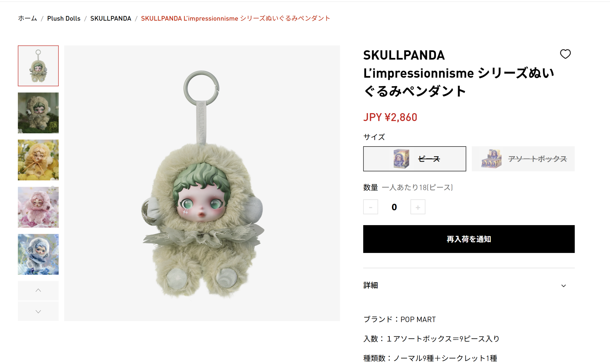The height and width of the screenshot is (364, 610).
Task: Click the minus quantity stepper button
Action: point(370,207)
